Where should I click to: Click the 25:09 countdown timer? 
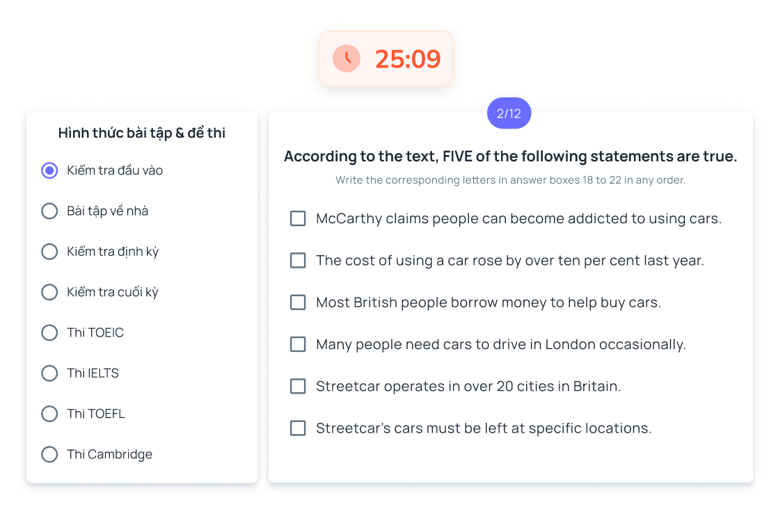click(x=408, y=59)
